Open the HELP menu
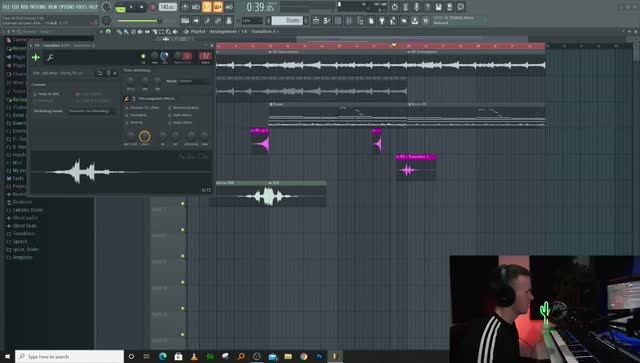The height and width of the screenshot is (363, 640). pyautogui.click(x=93, y=7)
